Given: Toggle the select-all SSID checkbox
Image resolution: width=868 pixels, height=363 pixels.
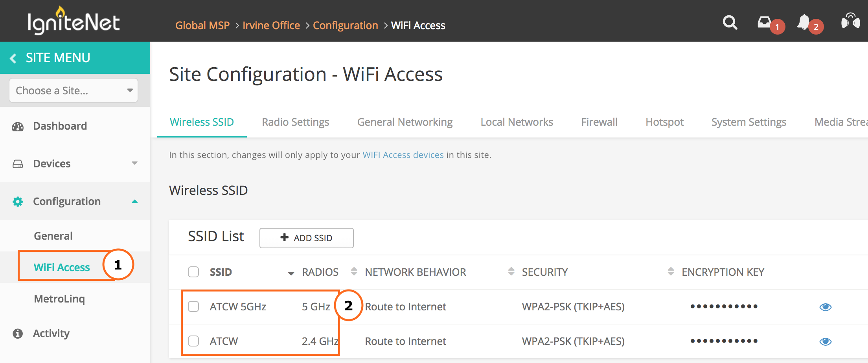Looking at the screenshot, I should (x=193, y=272).
